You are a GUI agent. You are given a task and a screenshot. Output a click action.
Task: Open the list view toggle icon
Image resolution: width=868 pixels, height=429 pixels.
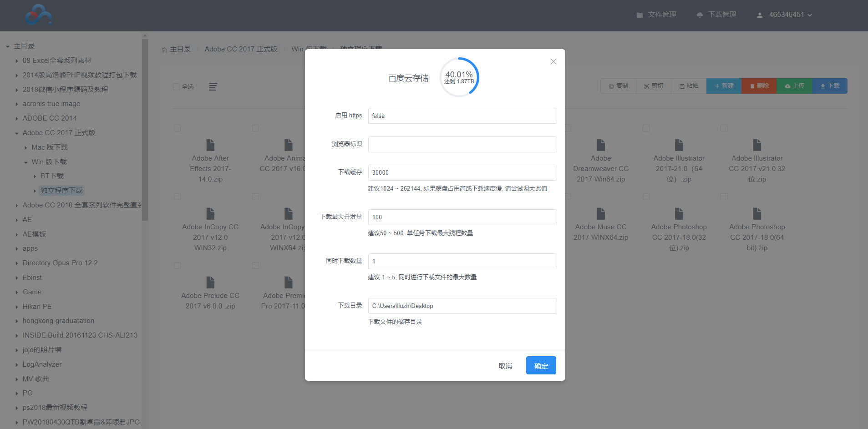point(213,86)
